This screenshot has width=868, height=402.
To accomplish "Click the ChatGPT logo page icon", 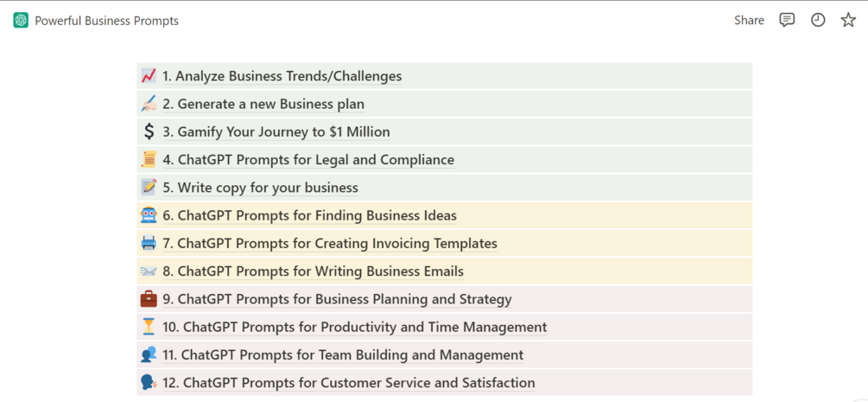I will tap(21, 20).
